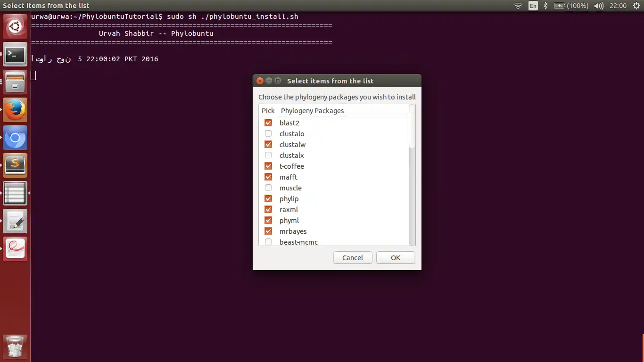Screen dimensions: 644x362
Task: Dismiss the dialog with Cancel
Action: point(353,258)
